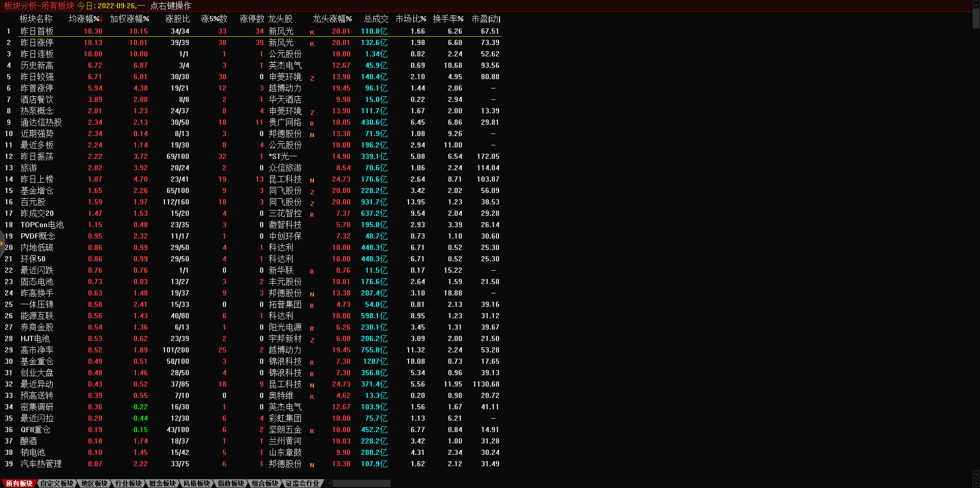
Task: Open the 行业板块 tab
Action: click(x=128, y=483)
